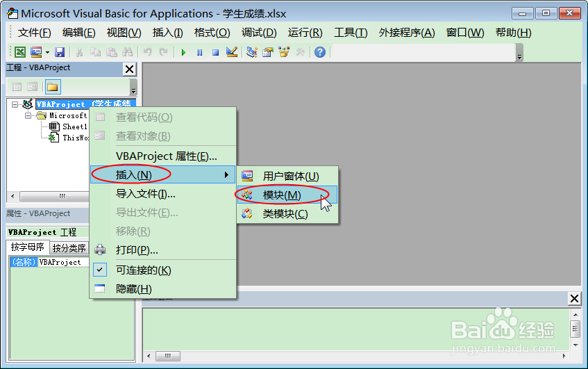The width and height of the screenshot is (588, 369).
Task: Click the View Microsoft Excel toolbar icon
Action: click(20, 52)
